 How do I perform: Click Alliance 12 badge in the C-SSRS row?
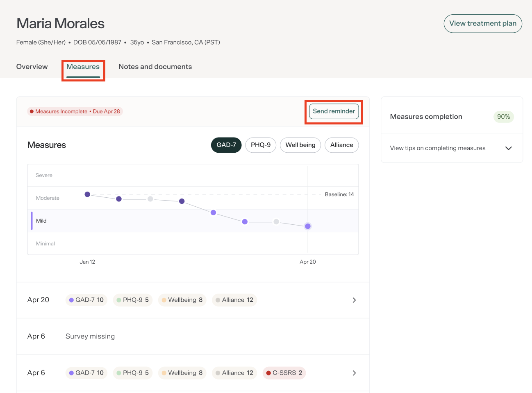point(234,373)
